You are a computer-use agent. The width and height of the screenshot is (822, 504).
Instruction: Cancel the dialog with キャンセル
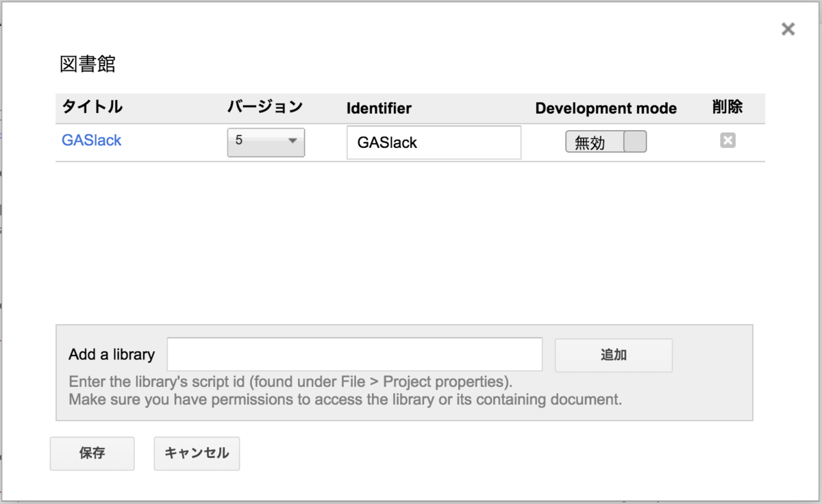click(x=197, y=453)
